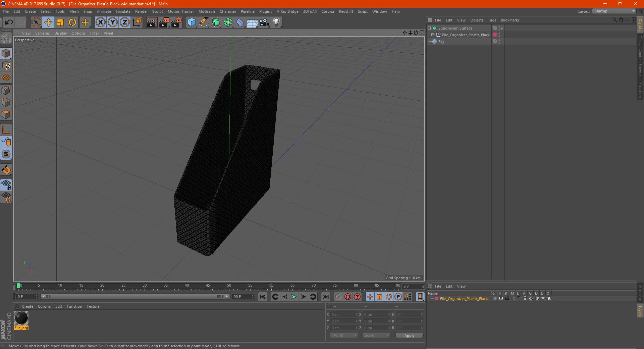Click the search icon in Objects manager
The image size is (644, 349).
615,20
